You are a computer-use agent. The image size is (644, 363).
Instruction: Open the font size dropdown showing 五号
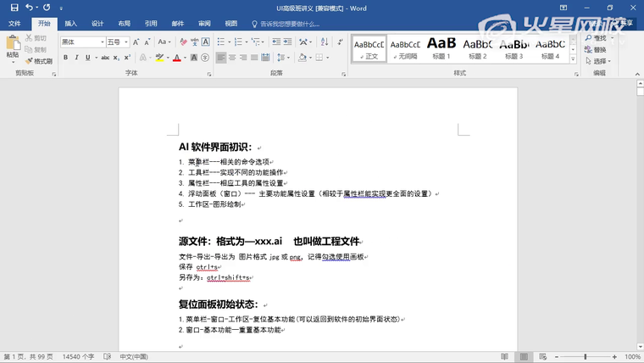click(117, 42)
